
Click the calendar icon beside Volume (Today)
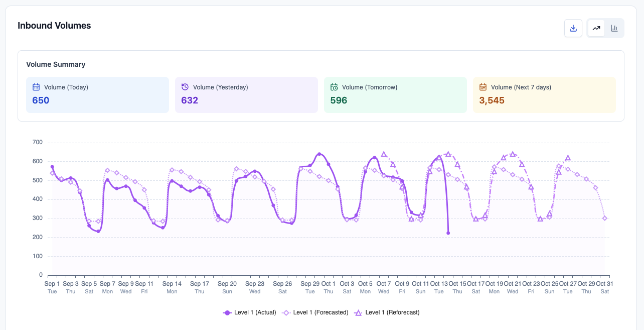[36, 87]
